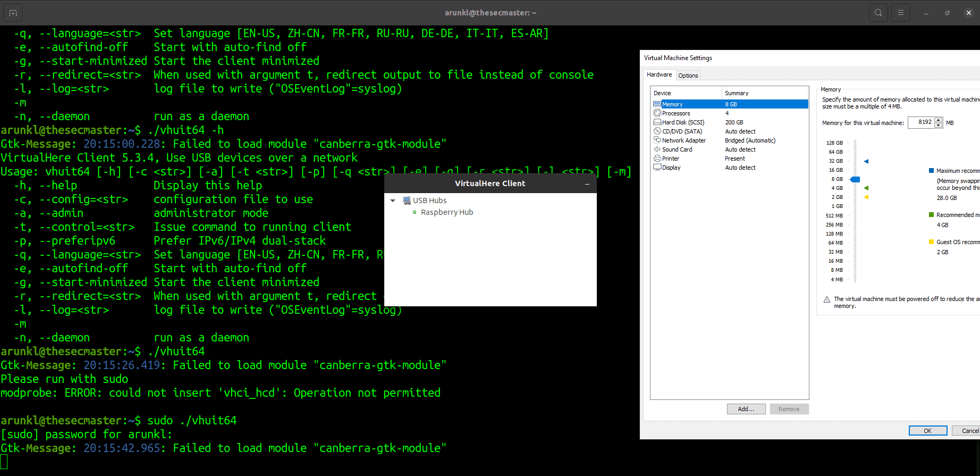
Task: Select the Processors row in device list
Action: click(x=730, y=113)
